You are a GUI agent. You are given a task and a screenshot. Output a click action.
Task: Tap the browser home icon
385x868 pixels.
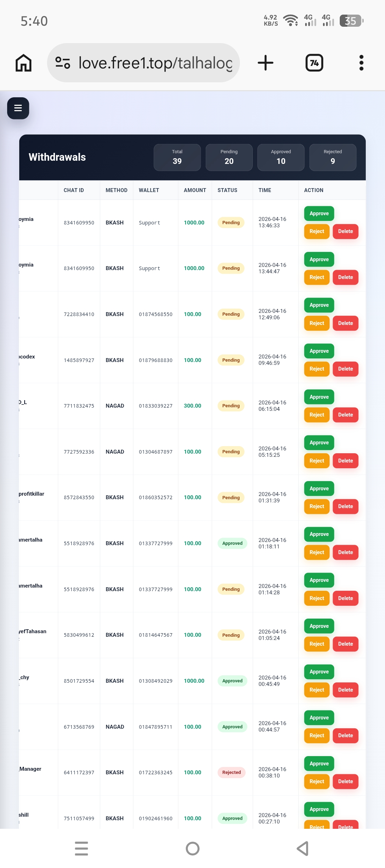tap(24, 63)
